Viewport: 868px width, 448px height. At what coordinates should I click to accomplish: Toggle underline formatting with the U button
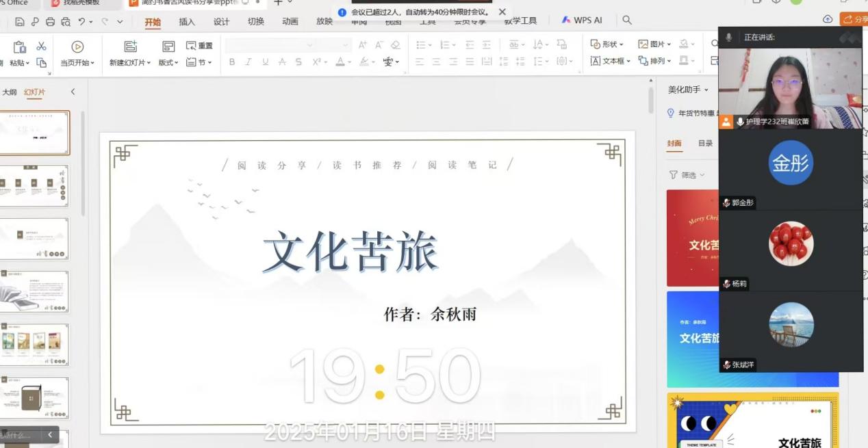[x=265, y=62]
